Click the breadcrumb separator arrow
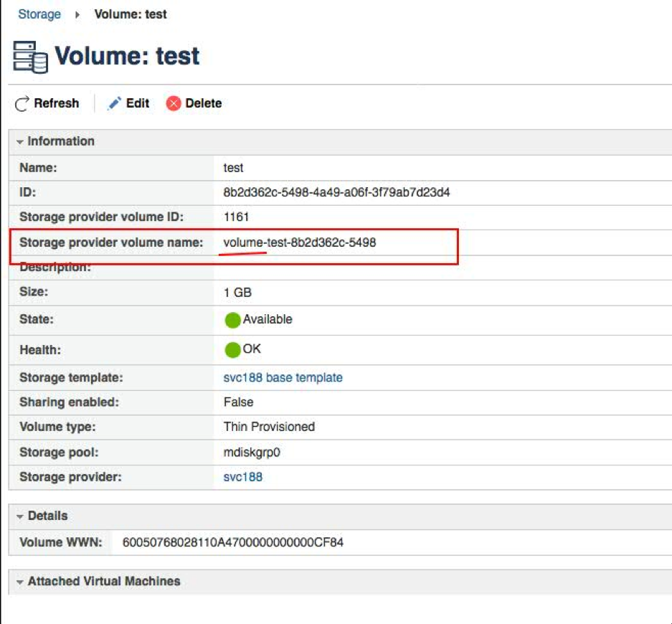Screen dimensions: 672x624 click(77, 14)
